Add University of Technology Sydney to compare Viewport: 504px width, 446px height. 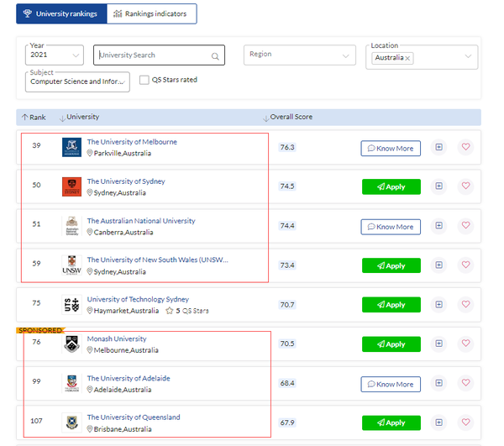point(438,304)
